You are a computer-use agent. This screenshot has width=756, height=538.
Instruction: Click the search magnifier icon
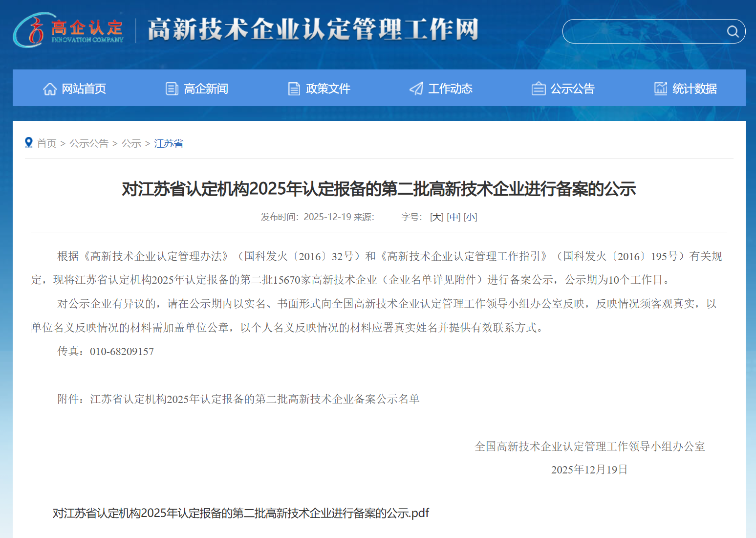pos(732,31)
